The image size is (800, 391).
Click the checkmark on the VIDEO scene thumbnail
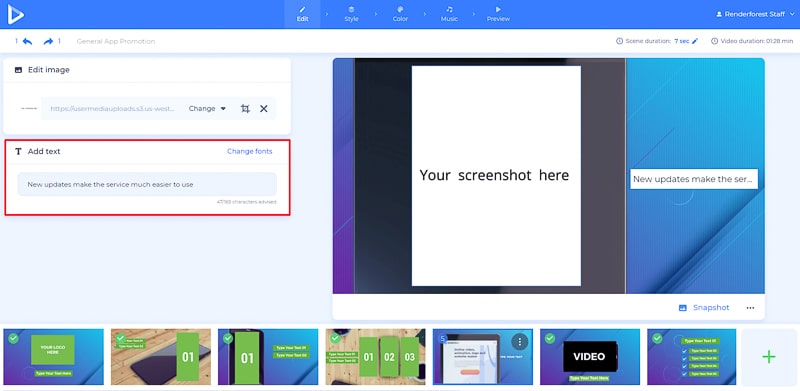550,338
